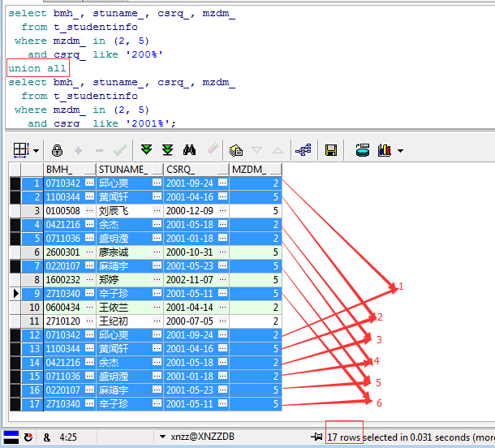The image size is (495, 448).
Task: Click the pin icon in the status bar
Action: [316, 437]
